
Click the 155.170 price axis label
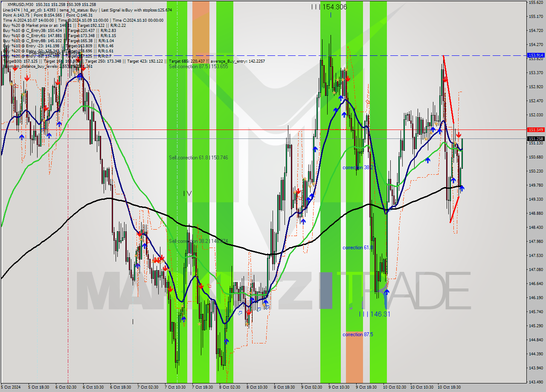[536, 17]
